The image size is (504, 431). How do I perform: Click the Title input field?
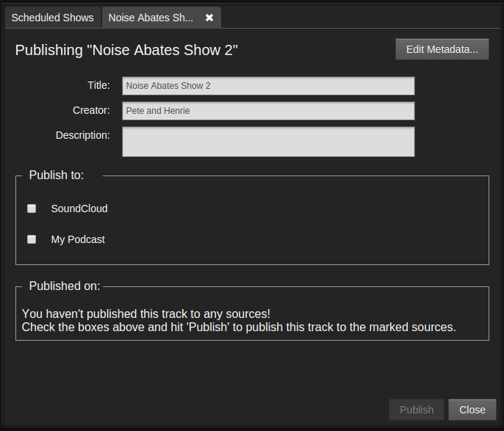click(x=268, y=86)
